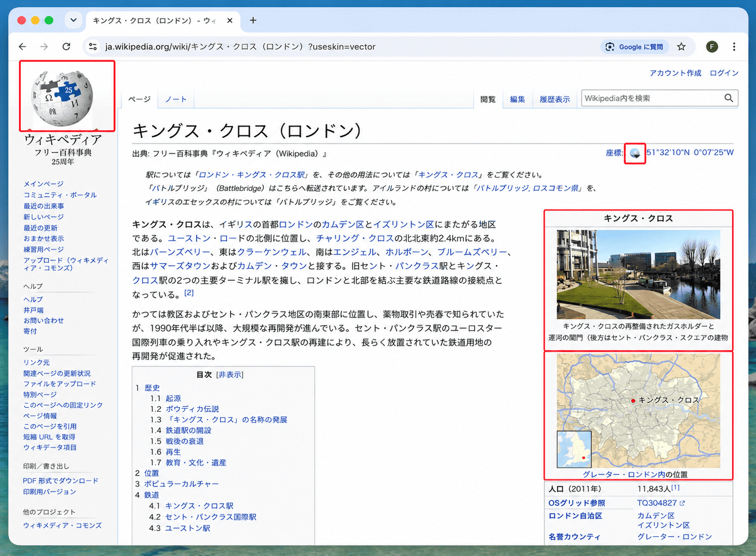Open the 履歴表示 tab
Image resolution: width=756 pixels, height=556 pixels.
555,99
